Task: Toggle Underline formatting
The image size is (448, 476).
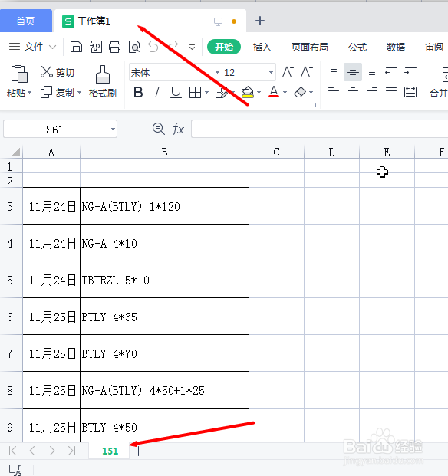Action: [176, 92]
